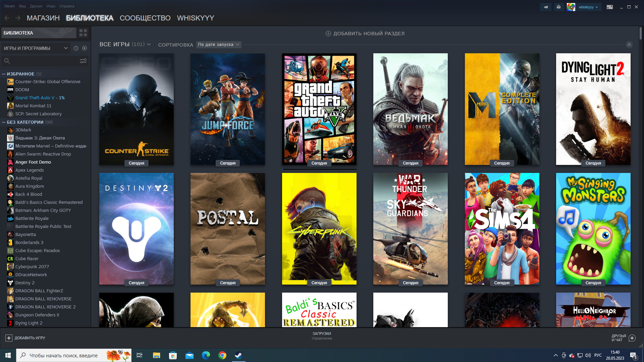
Task: Open My Singing Monsters cover
Action: pyautogui.click(x=593, y=229)
